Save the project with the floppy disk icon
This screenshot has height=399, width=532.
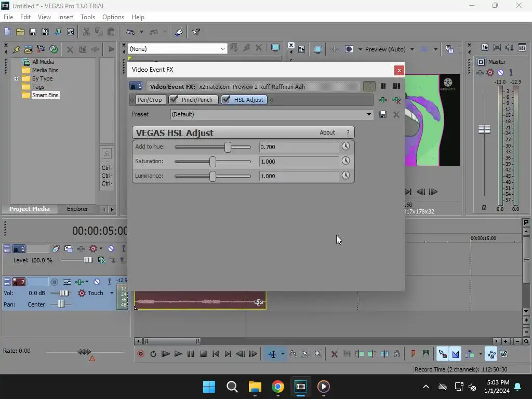point(33,32)
